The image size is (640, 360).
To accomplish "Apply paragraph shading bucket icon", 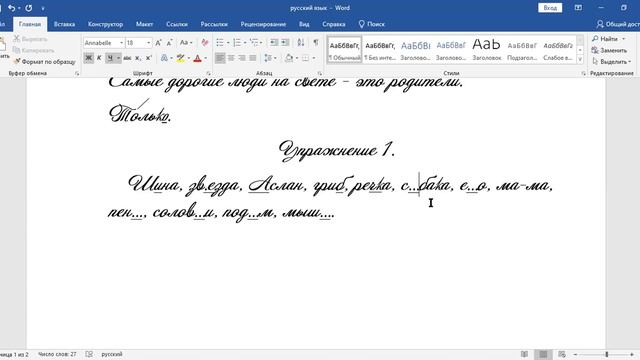I will point(289,58).
